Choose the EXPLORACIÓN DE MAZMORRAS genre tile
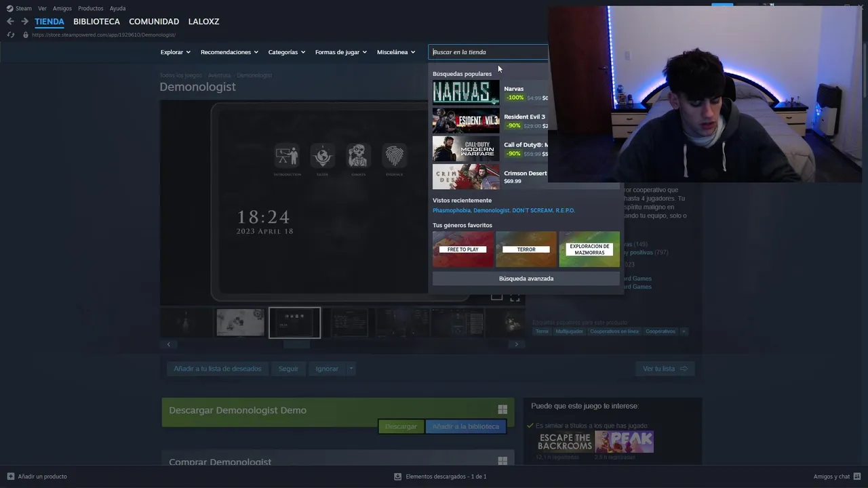The height and width of the screenshot is (488, 868). 589,249
